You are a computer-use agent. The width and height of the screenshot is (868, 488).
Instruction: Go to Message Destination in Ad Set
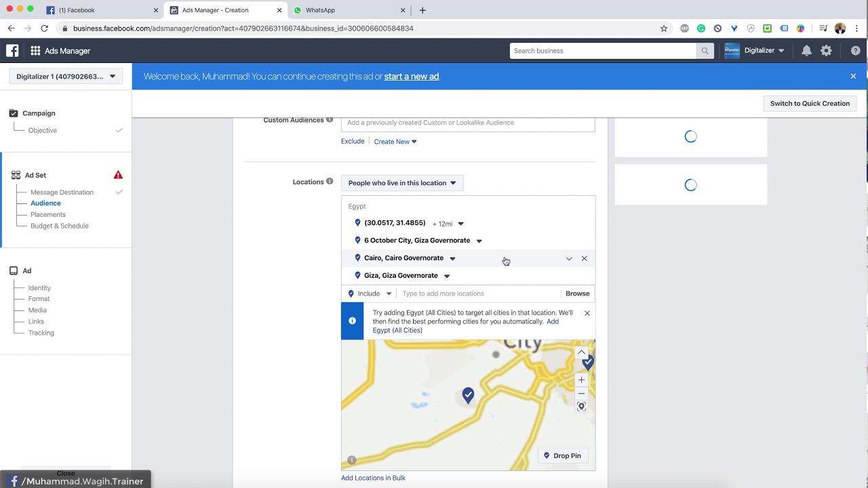[x=62, y=192]
